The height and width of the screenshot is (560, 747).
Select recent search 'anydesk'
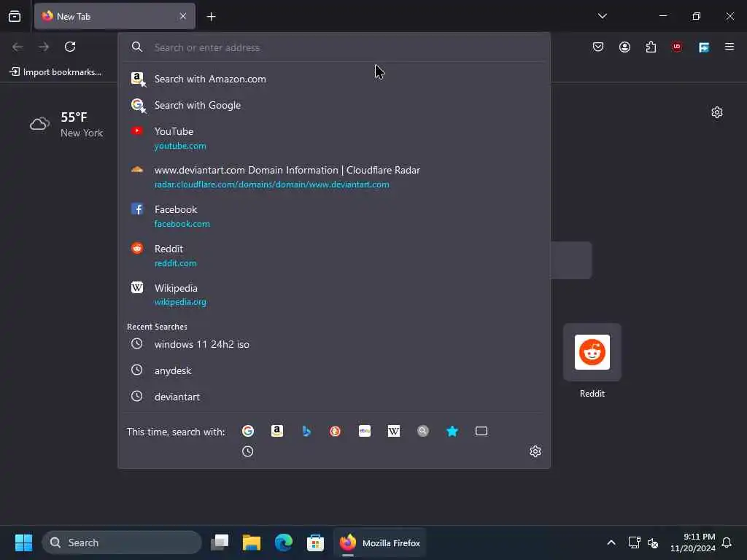point(334,370)
